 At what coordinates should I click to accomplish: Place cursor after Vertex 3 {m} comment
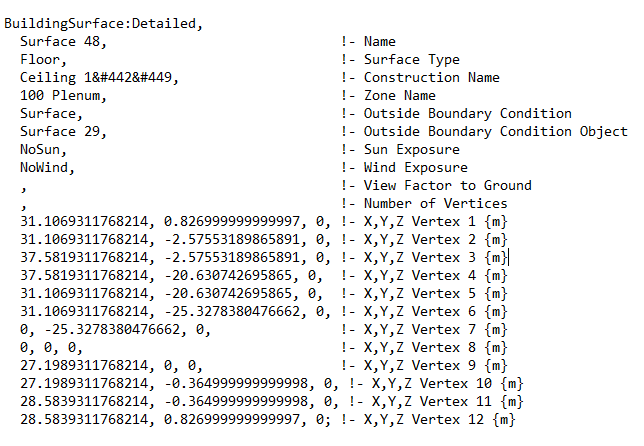click(x=508, y=258)
